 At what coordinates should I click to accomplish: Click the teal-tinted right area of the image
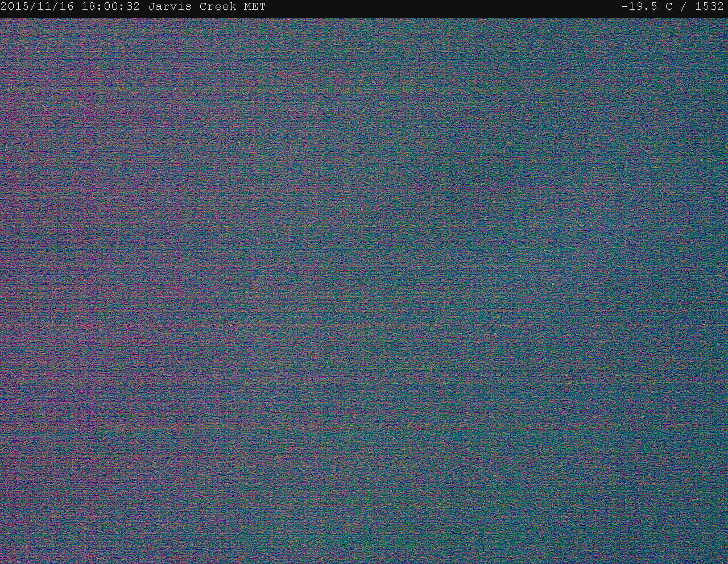pyautogui.click(x=626, y=284)
